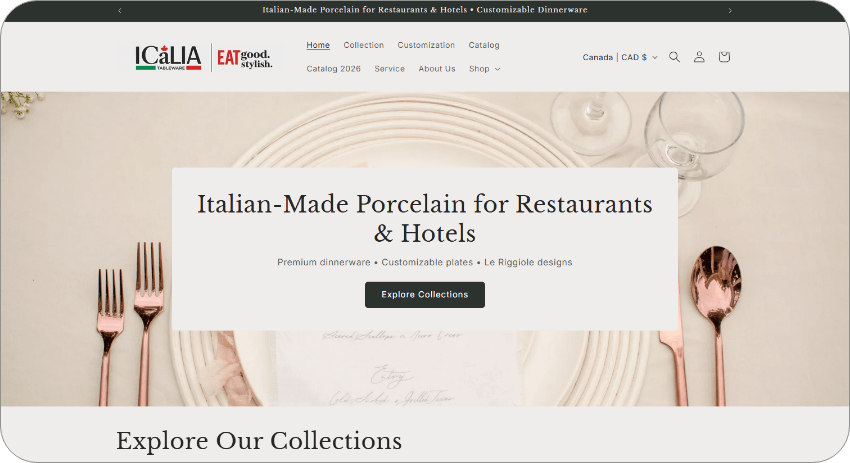
Task: Open the Catalog 2026 link
Action: (x=333, y=69)
